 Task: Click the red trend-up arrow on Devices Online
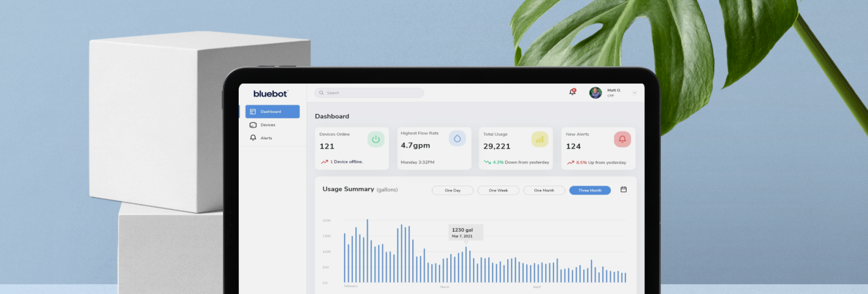point(325,162)
